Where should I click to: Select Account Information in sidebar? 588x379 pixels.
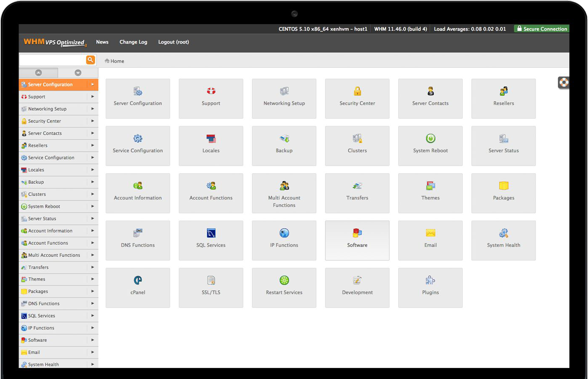[x=58, y=231]
